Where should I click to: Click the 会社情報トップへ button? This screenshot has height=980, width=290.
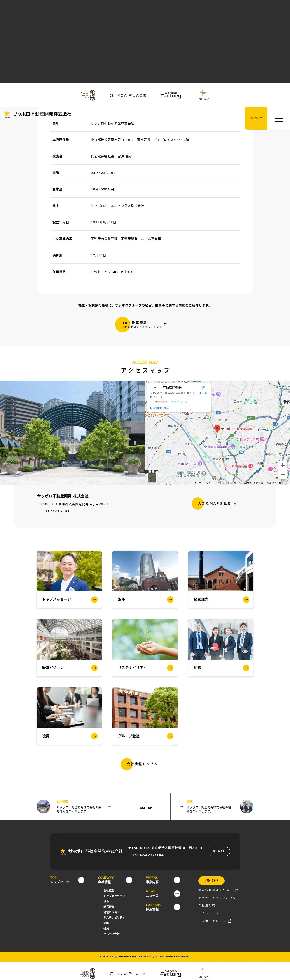click(x=142, y=764)
